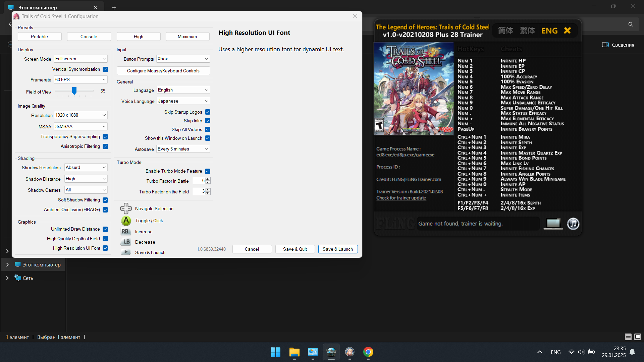This screenshot has height=362, width=644.
Task: Toggle Enable Turbo Mode Feature
Action: coord(208,171)
